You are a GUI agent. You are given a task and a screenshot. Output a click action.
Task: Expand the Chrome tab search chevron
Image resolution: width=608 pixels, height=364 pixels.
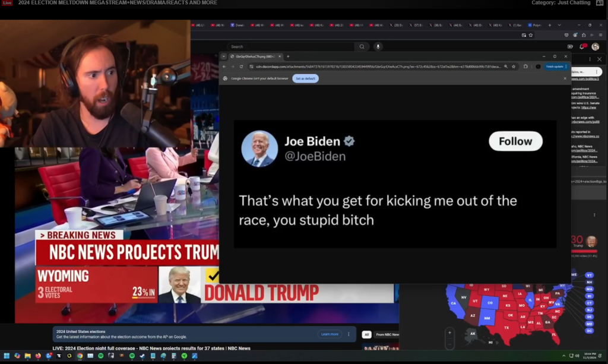224,56
